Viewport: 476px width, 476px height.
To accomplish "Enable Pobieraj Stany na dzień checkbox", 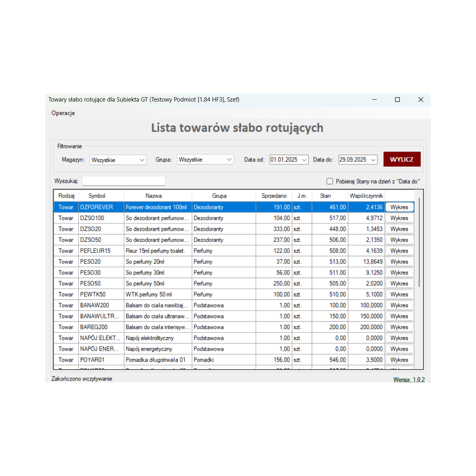I will [330, 181].
